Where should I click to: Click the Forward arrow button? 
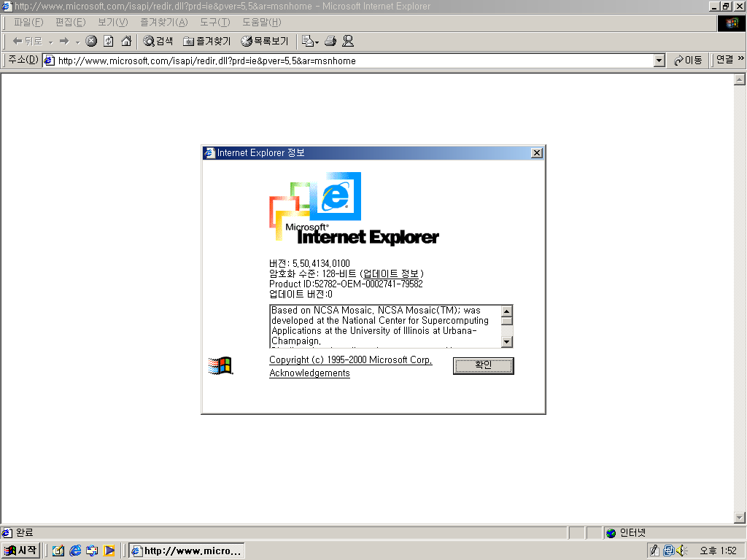coord(64,42)
